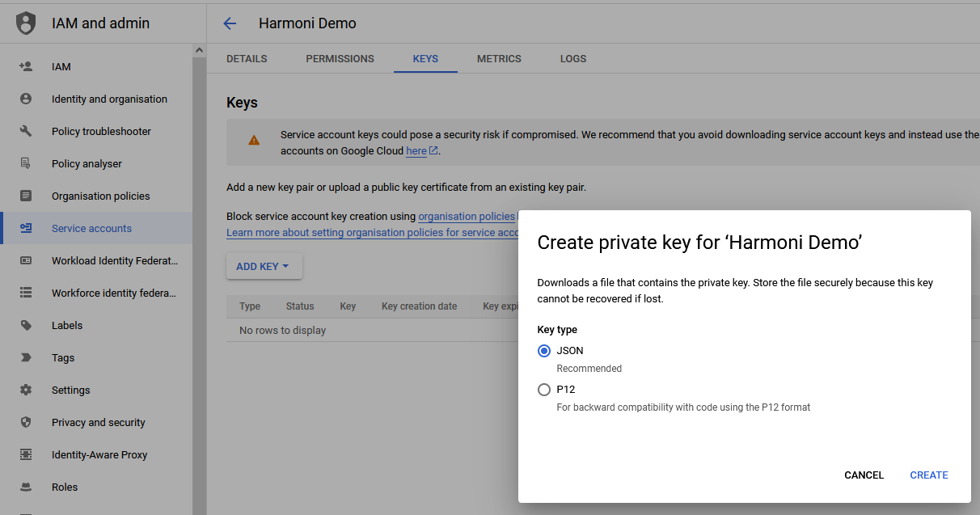Click CREATE to generate the private key
This screenshot has width=980, height=515.
tap(928, 475)
